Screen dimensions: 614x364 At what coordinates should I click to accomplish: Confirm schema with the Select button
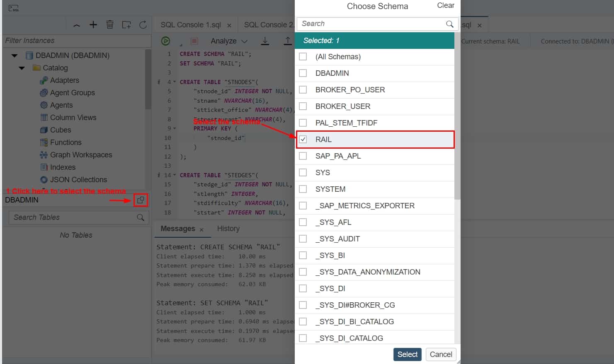[x=407, y=354]
